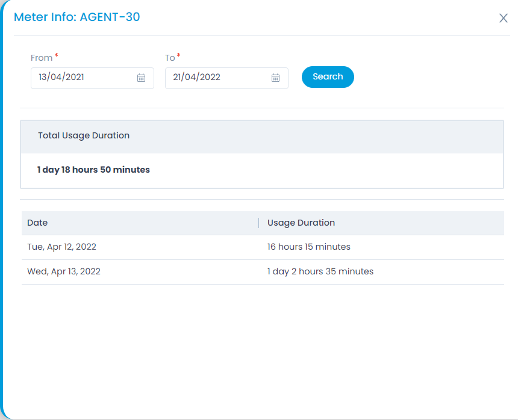518x420 pixels.
Task: Click the Total Usage Duration panel heading
Action: pos(84,136)
